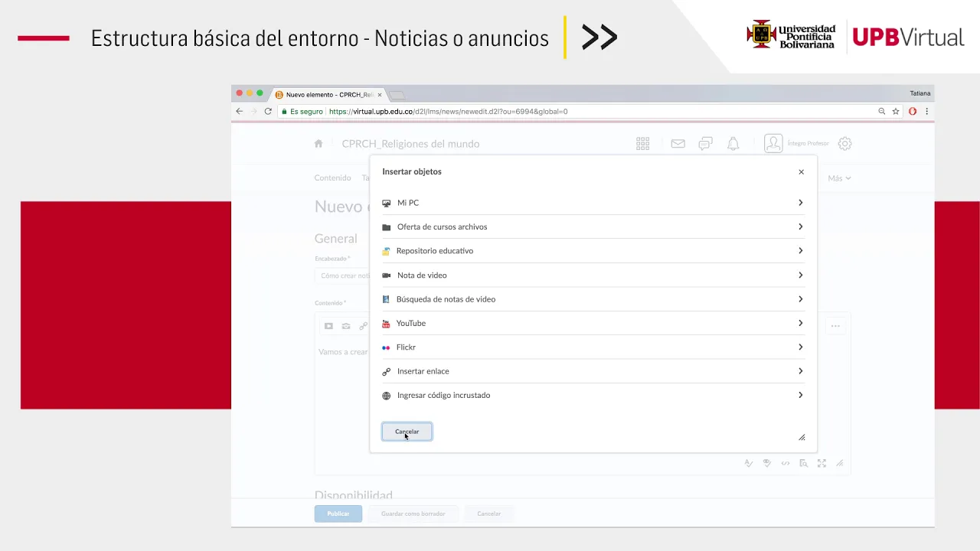Select the Flickr entry

tap(593, 347)
